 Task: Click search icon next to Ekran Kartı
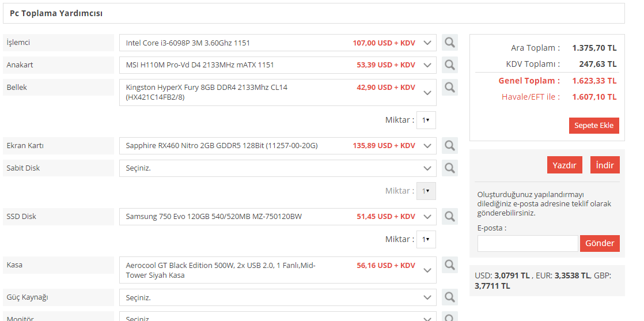pyautogui.click(x=450, y=146)
